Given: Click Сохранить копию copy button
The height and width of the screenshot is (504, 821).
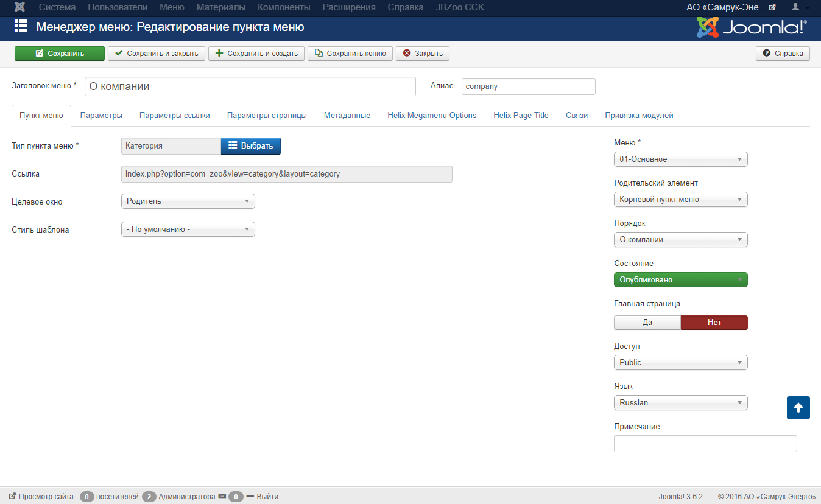Looking at the screenshot, I should tap(350, 54).
